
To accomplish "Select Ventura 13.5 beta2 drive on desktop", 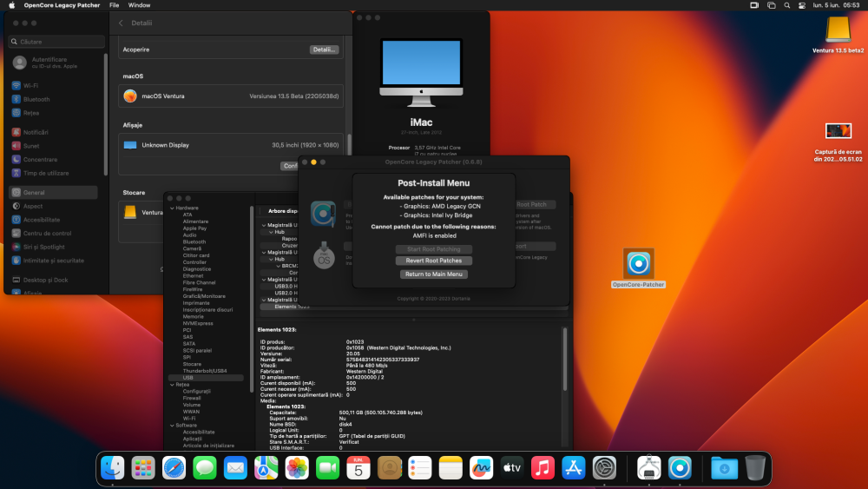I will pos(838,30).
